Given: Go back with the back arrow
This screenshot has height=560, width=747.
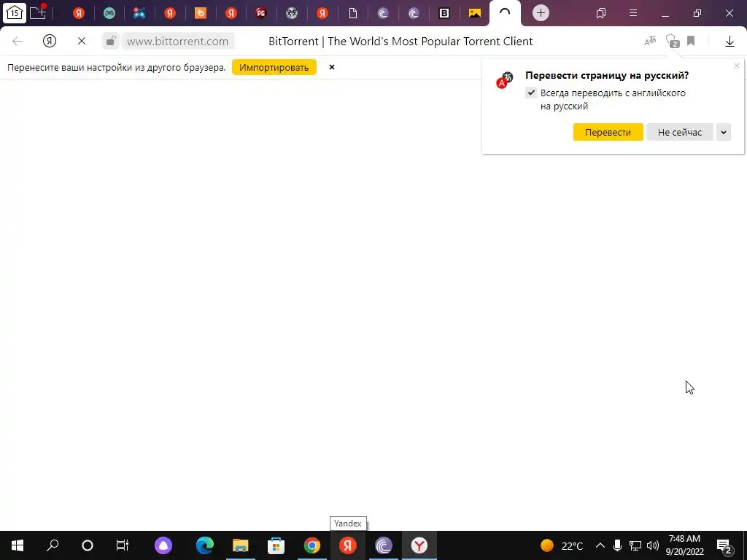Looking at the screenshot, I should coord(18,42).
